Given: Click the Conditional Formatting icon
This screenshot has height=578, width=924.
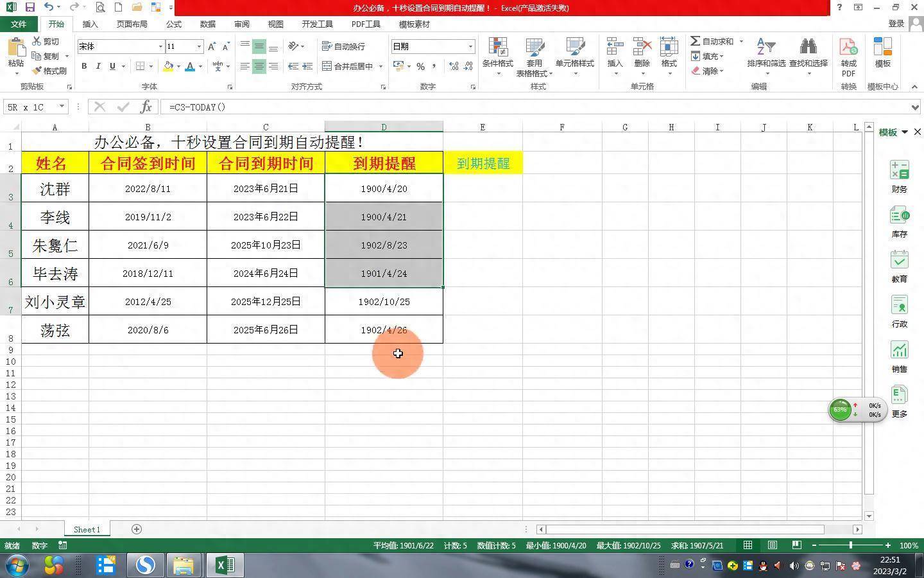Looking at the screenshot, I should [x=497, y=48].
